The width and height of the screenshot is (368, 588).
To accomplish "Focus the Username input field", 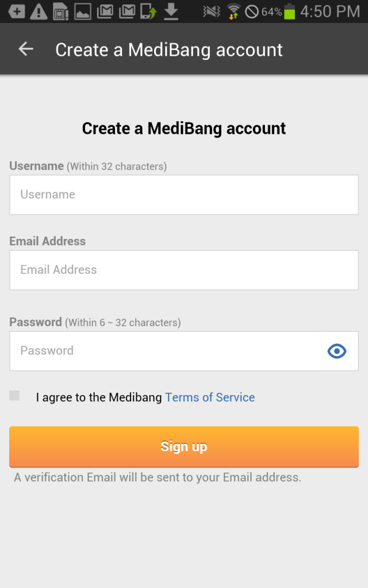I will (x=184, y=195).
